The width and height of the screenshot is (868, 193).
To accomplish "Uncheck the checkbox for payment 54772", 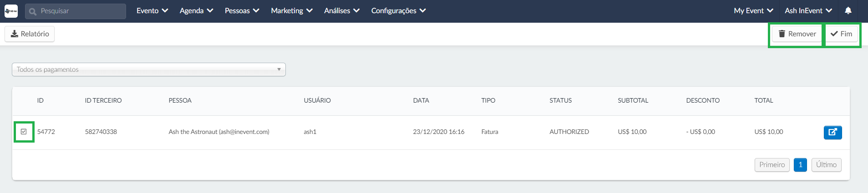I will 24,132.
